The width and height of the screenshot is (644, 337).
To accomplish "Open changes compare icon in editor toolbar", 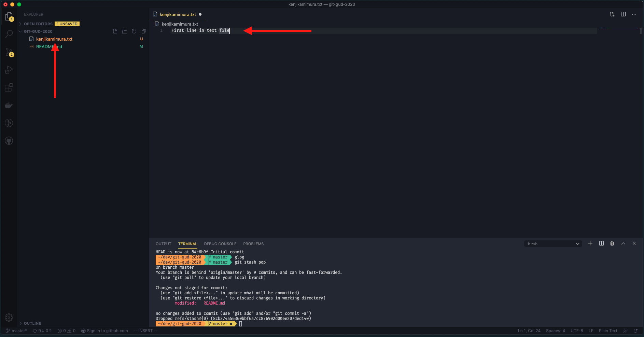I will 612,14.
